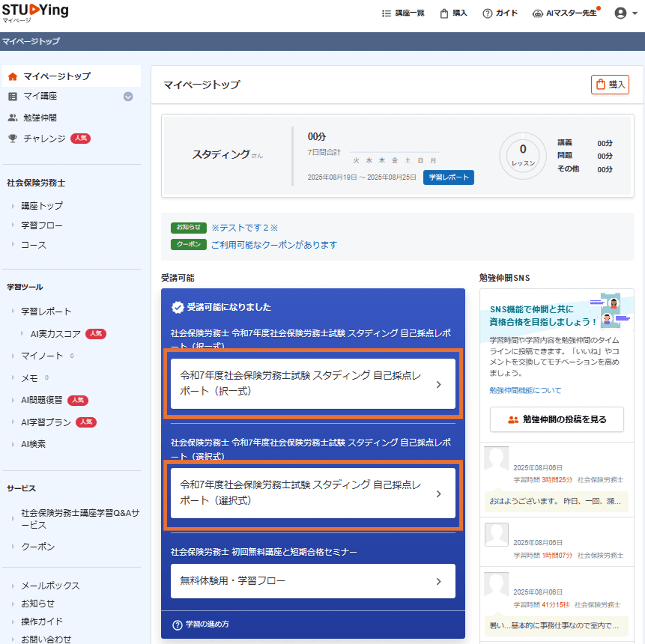Open 勉強仲間機能について link
Viewport: 645px width, 644px height.
tap(525, 390)
